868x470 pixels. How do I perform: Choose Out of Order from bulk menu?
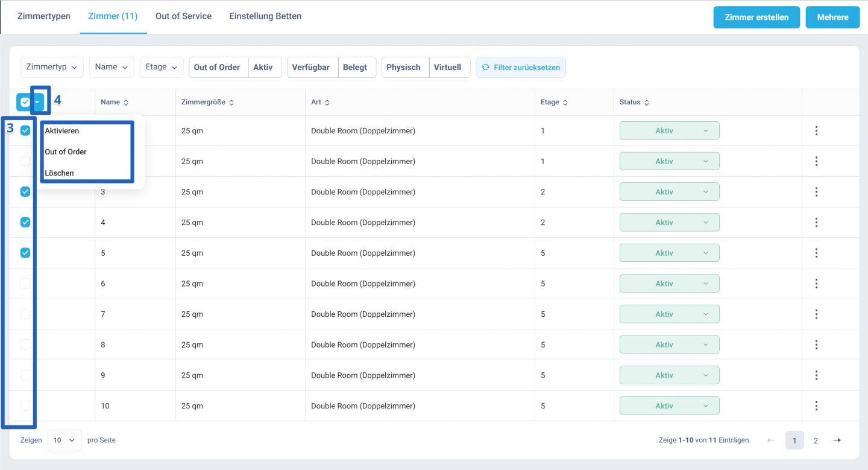click(x=66, y=151)
